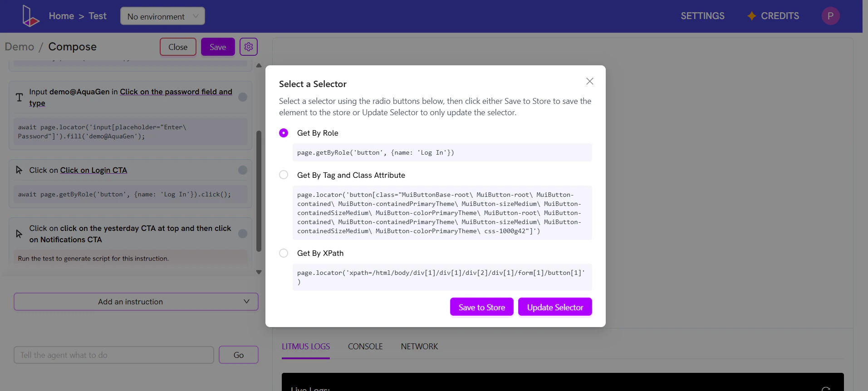Click the CREDITS star icon
This screenshot has height=391, width=868.
pyautogui.click(x=752, y=16)
